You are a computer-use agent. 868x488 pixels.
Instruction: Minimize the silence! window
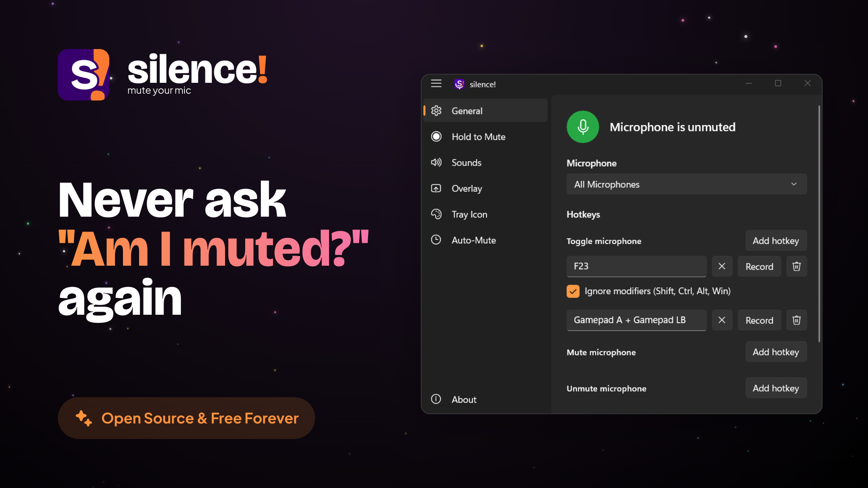point(749,83)
